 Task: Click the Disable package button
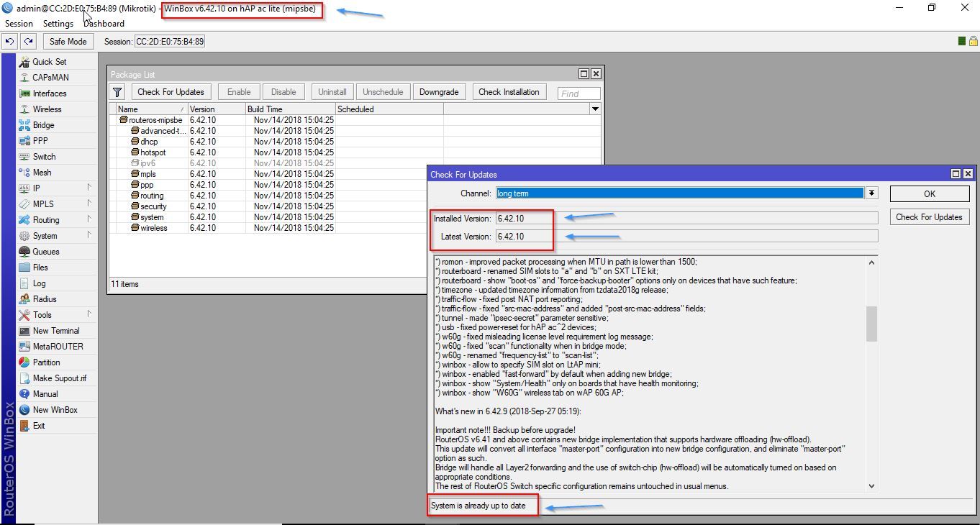click(x=283, y=92)
